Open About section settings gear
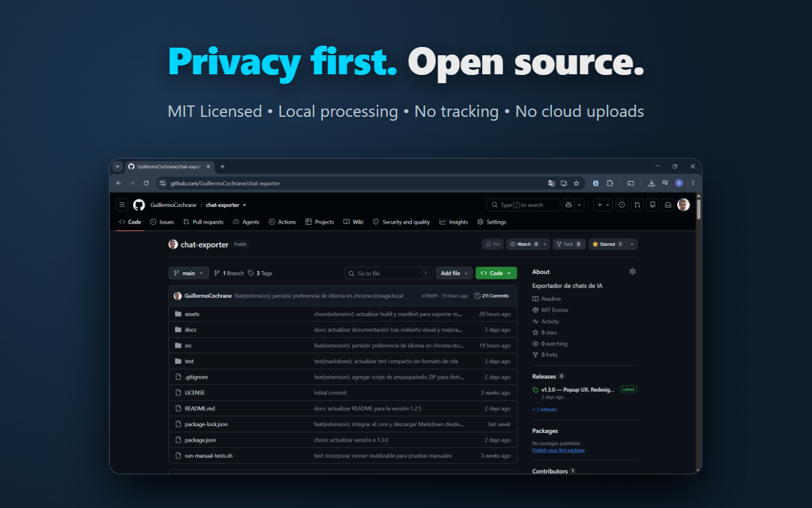Viewport: 812px width, 508px height. click(632, 271)
